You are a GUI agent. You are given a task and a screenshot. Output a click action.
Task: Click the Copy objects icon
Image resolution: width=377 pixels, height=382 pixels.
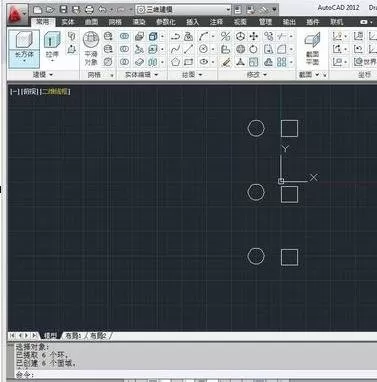pyautogui.click(x=268, y=36)
